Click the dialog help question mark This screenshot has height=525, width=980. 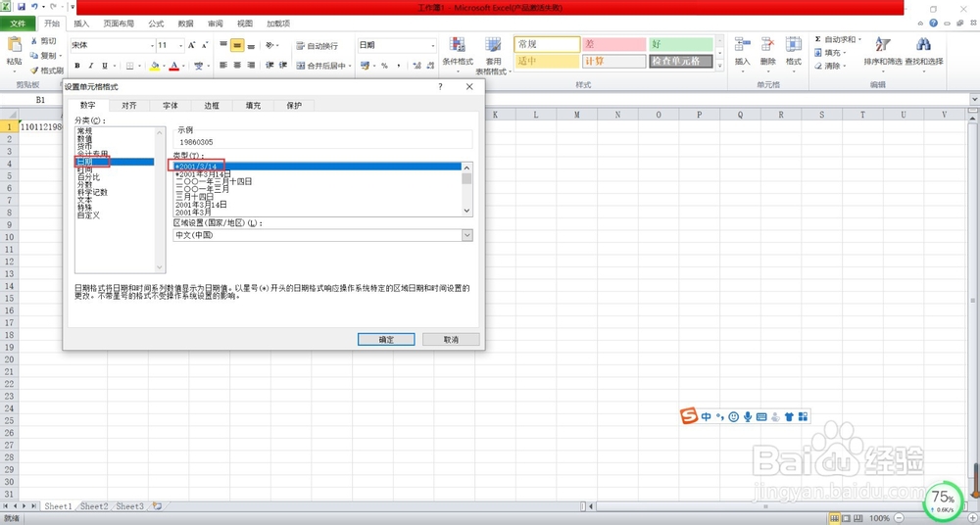(440, 87)
